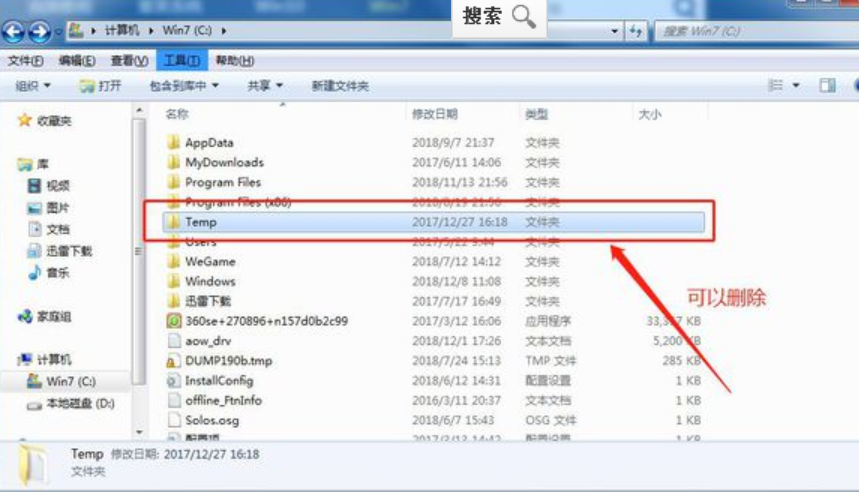This screenshot has width=859, height=492.
Task: Select the MyDownloads folder icon
Action: click(174, 162)
